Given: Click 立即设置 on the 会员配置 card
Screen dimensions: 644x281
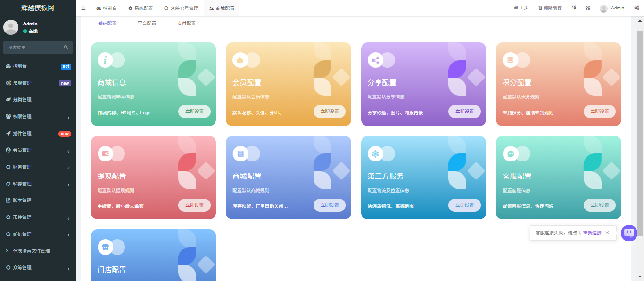Looking at the screenshot, I should 329,112.
